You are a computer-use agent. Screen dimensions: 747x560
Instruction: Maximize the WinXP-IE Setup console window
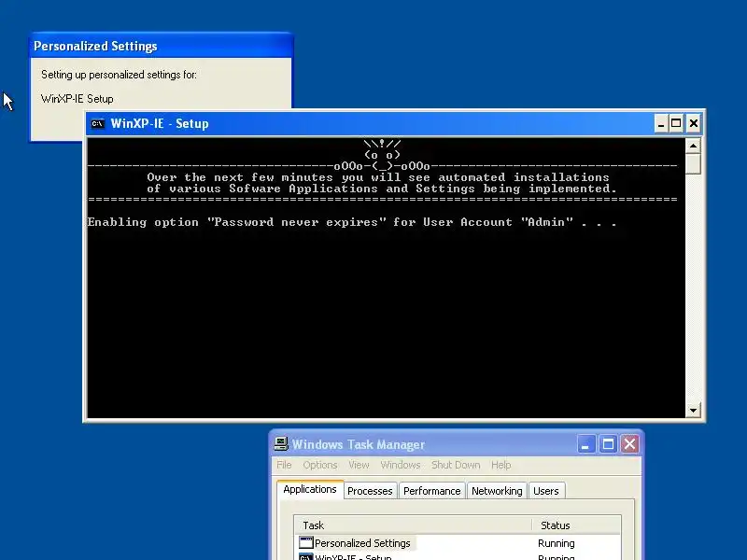[x=676, y=124]
